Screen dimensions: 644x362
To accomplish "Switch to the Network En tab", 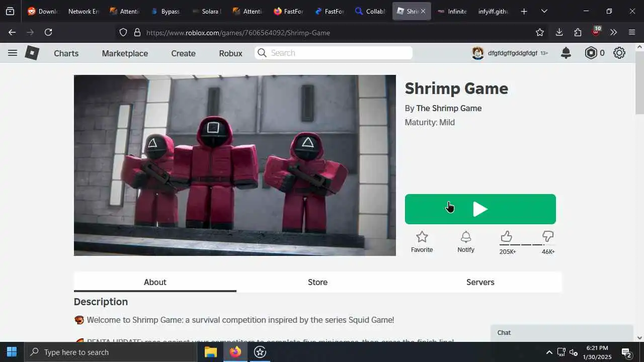I will 83,11.
